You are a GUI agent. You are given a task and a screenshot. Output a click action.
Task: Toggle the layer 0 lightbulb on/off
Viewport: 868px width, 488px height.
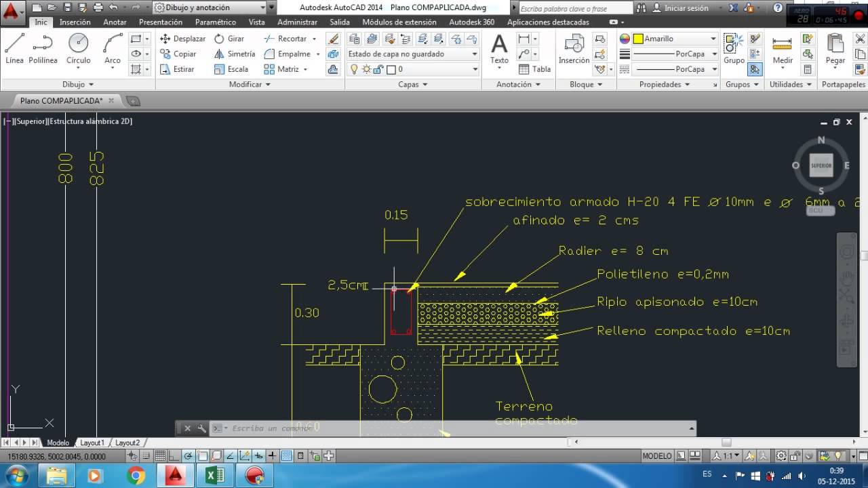pos(353,69)
